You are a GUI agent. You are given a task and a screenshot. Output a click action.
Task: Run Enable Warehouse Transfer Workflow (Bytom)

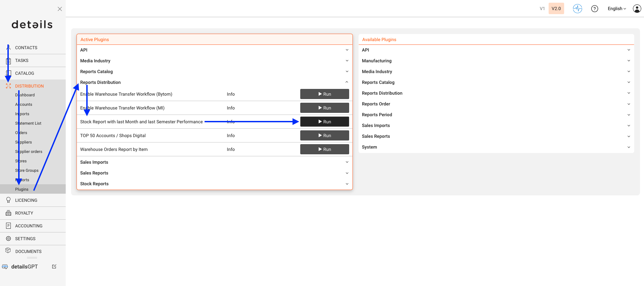(325, 94)
